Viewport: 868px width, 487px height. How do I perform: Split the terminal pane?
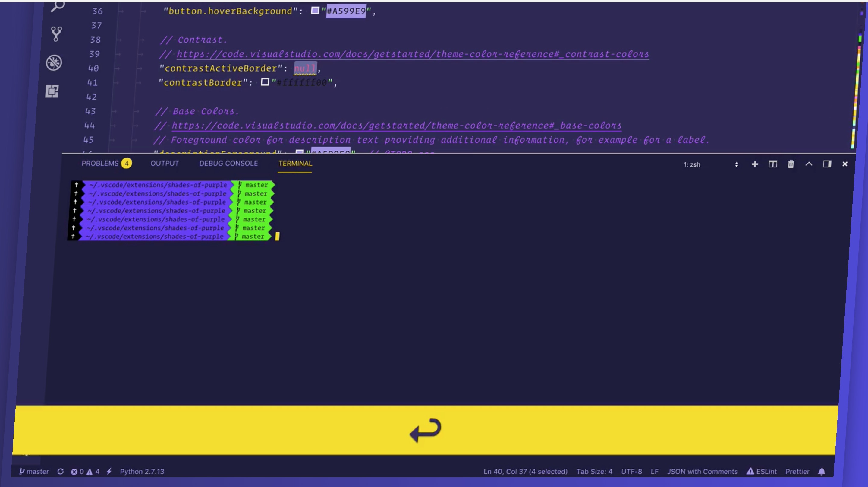[x=773, y=164]
